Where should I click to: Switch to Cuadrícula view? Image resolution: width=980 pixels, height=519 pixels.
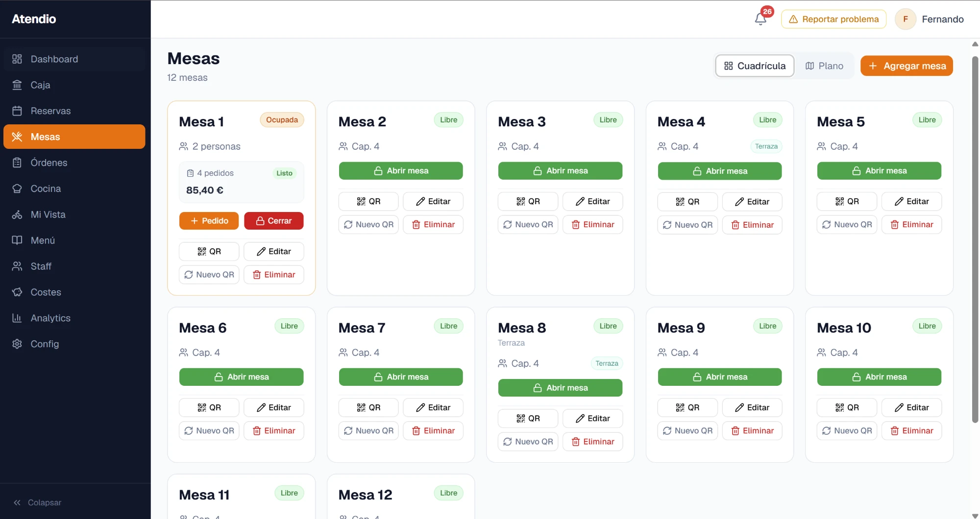click(x=755, y=66)
